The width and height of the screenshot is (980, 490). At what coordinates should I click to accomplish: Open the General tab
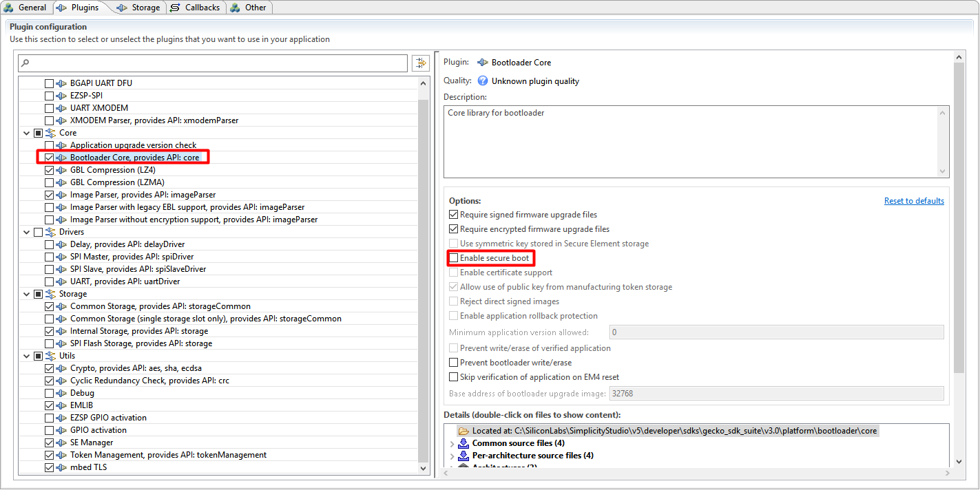[25, 8]
